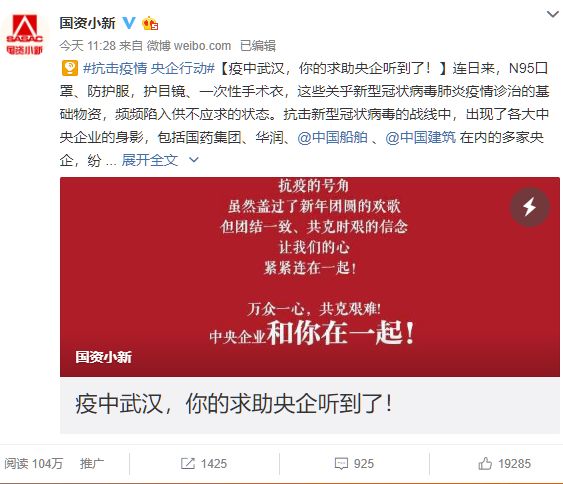The height and width of the screenshot is (484, 563).
Task: Click the 今天 11:28 timestamp
Action: [88, 46]
